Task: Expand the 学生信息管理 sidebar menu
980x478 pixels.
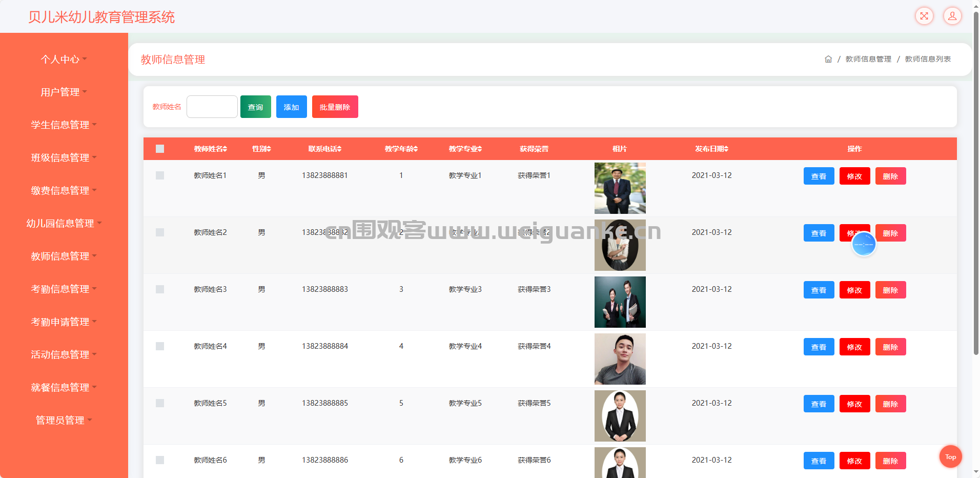Action: 64,125
